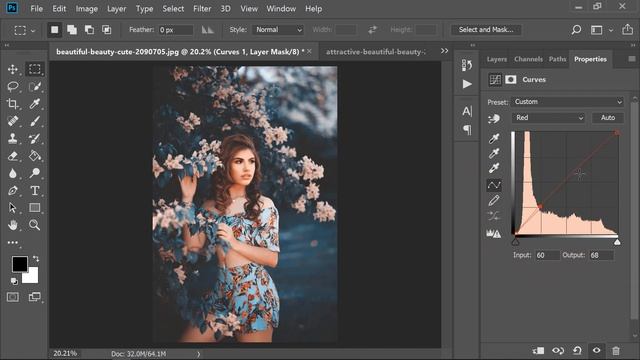The height and width of the screenshot is (360, 640).
Task: Open the Layer menu
Action: (x=116, y=9)
